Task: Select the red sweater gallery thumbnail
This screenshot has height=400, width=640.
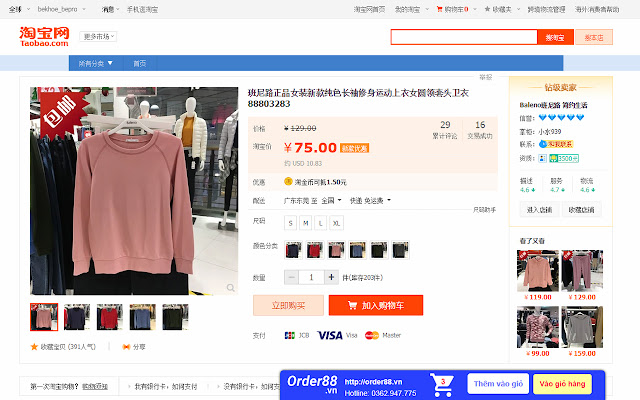Action: point(109,317)
